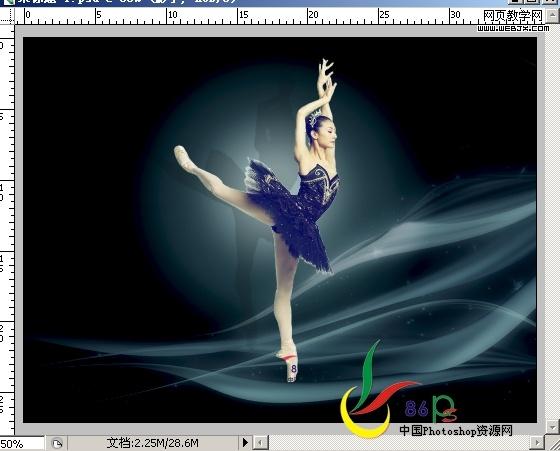This screenshot has width=560, height=451.
Task: Click the ruler origin corner box
Action: point(7,15)
